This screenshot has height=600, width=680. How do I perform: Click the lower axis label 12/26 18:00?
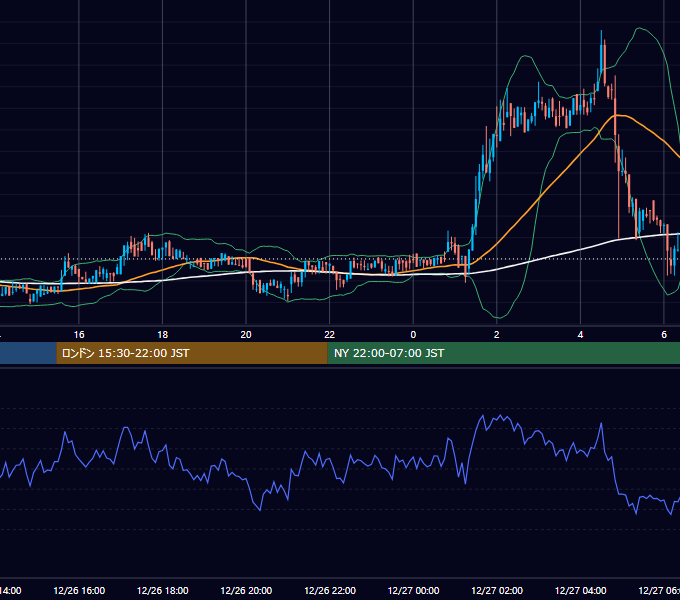coord(163,590)
